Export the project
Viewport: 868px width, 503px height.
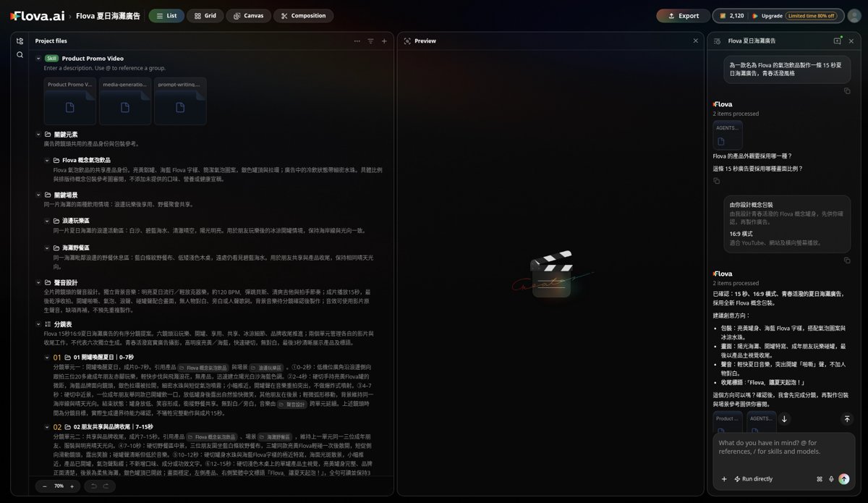(683, 15)
